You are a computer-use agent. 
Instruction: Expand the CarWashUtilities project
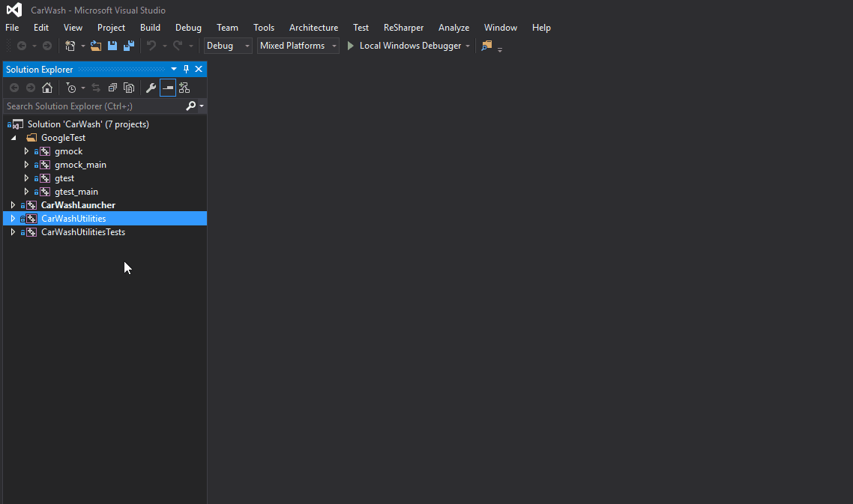pos(13,219)
